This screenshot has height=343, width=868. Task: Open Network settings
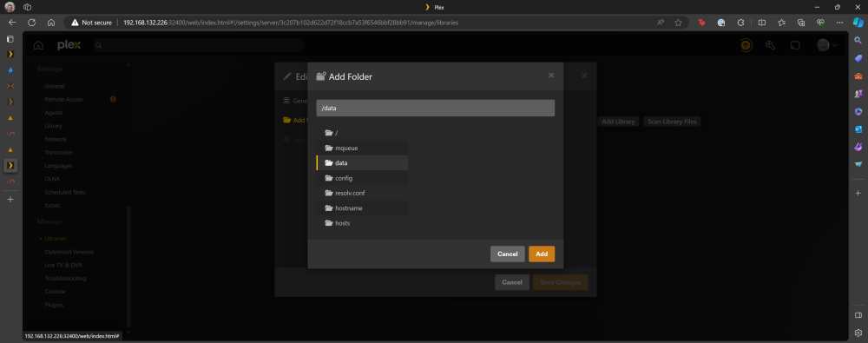[x=56, y=139]
